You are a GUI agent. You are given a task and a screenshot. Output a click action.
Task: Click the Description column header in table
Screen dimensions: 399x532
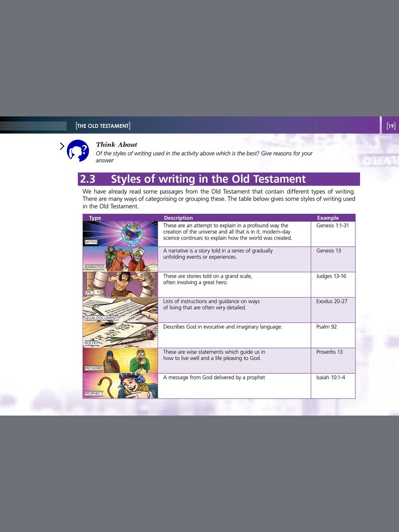click(x=178, y=218)
